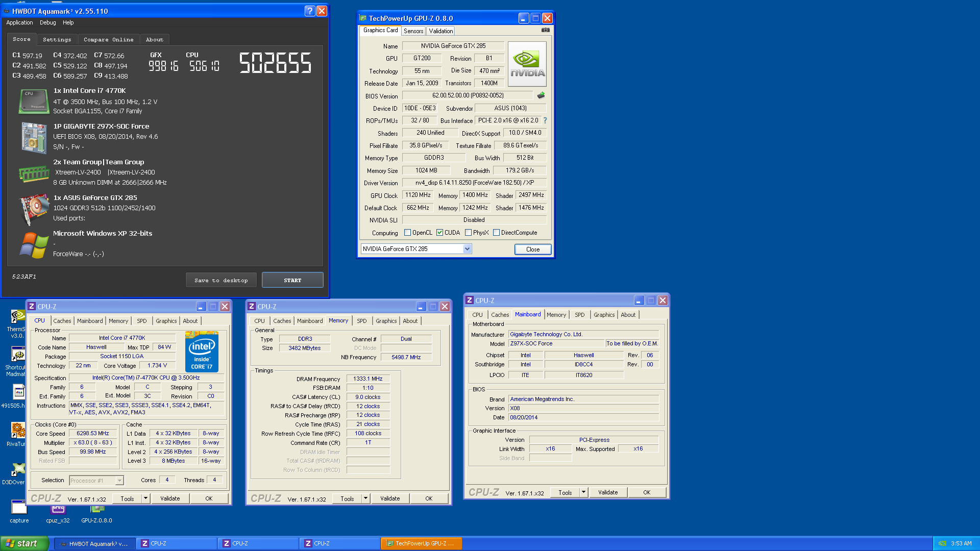Viewport: 980px width, 551px height.
Task: Open Graphics tab in CPU-Z Mainboard window
Action: tap(604, 315)
